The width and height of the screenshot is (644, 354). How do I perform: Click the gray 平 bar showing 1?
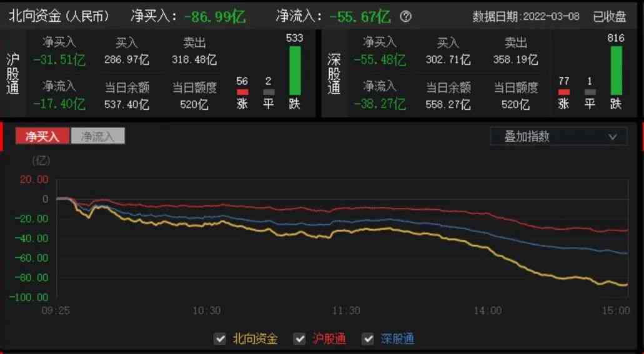tap(590, 92)
